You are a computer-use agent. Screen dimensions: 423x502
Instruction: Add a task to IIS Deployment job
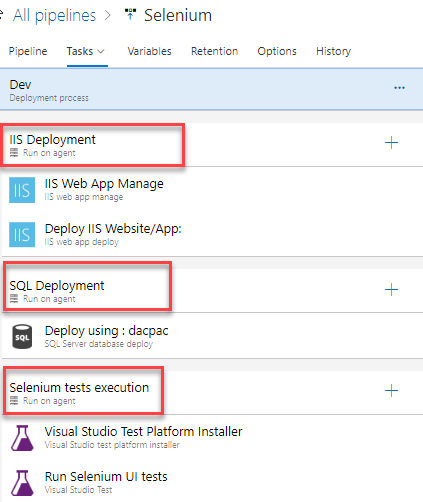click(x=391, y=143)
